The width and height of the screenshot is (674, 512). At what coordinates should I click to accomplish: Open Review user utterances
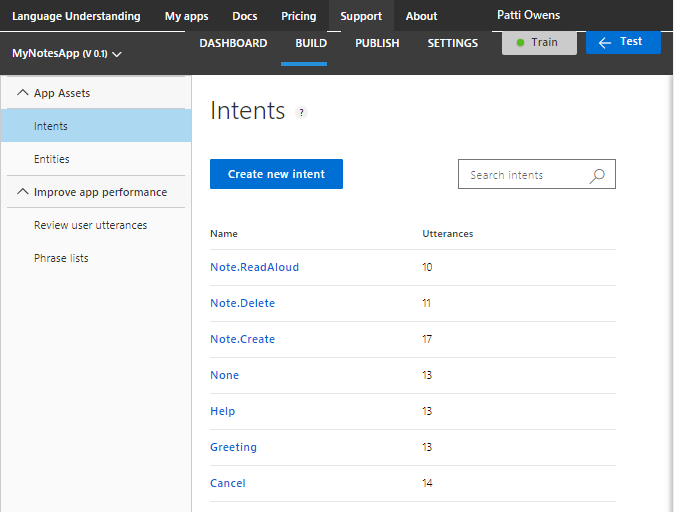90,225
